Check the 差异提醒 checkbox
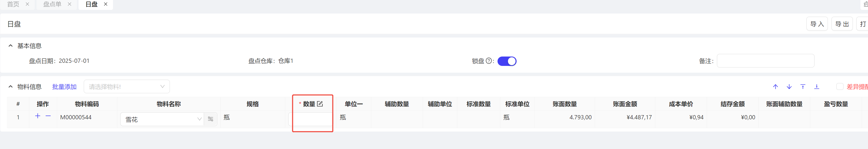This screenshot has height=149, width=868. point(840,87)
